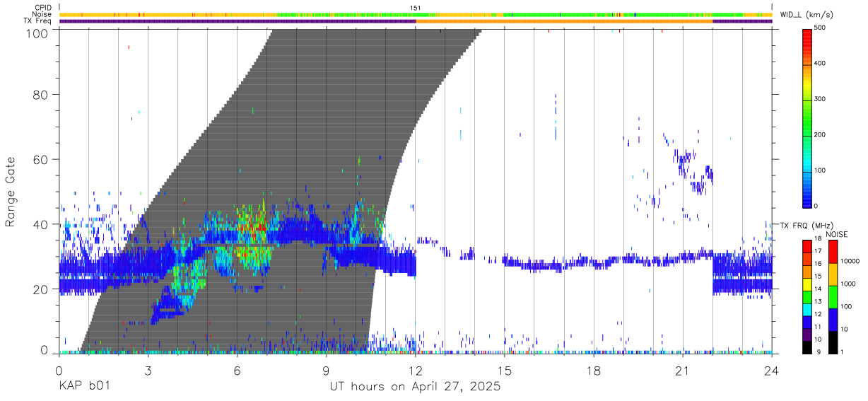This screenshot has width=868, height=401.
Task: Click the 13 MHz label in frequency legend
Action: point(819,303)
